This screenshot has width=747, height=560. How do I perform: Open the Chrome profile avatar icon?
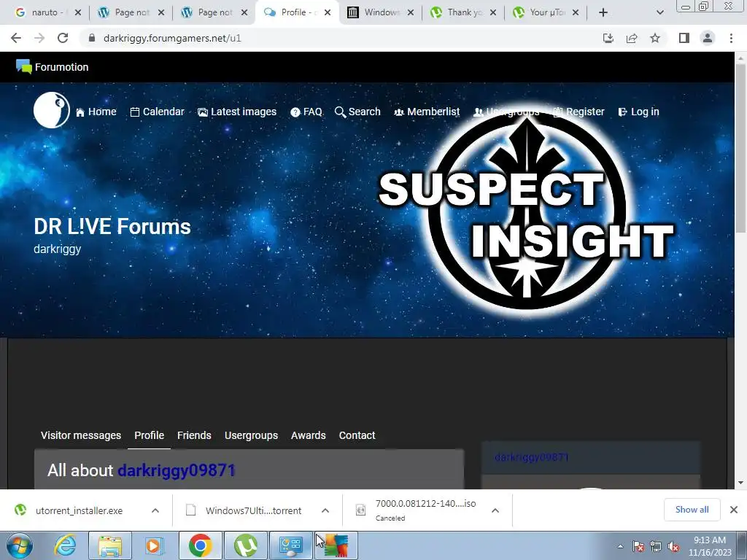(708, 38)
